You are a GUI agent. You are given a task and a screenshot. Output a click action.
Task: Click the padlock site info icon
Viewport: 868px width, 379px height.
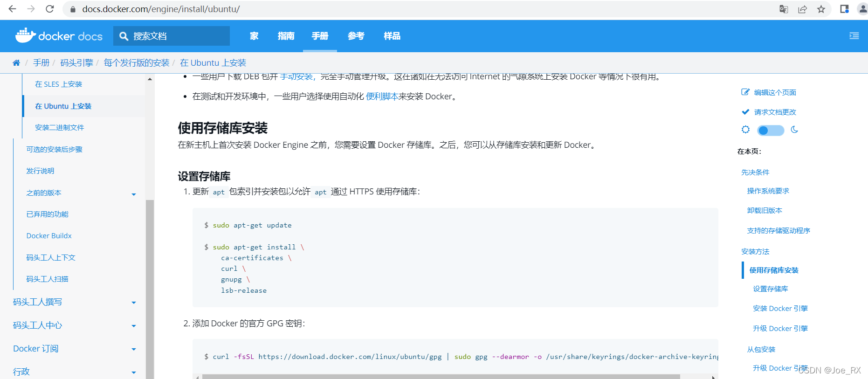(73, 9)
